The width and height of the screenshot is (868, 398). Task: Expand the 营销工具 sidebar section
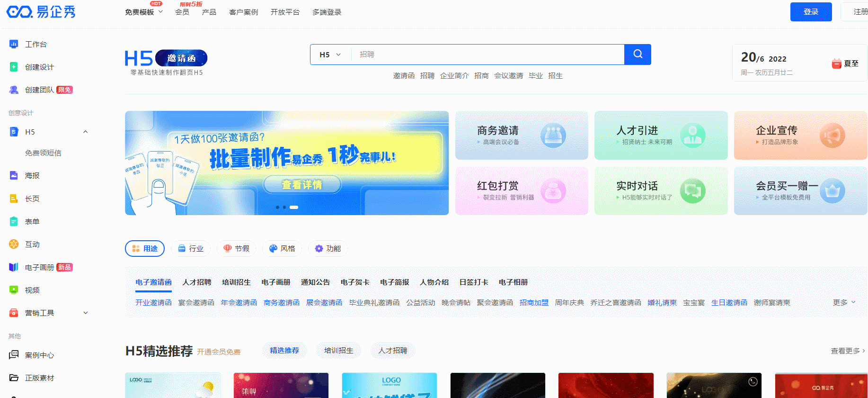pos(86,313)
